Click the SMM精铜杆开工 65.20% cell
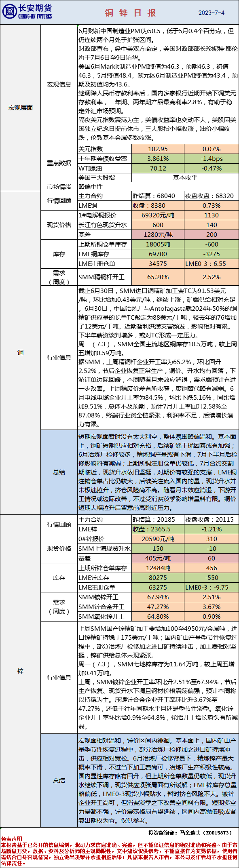 tap(158, 277)
